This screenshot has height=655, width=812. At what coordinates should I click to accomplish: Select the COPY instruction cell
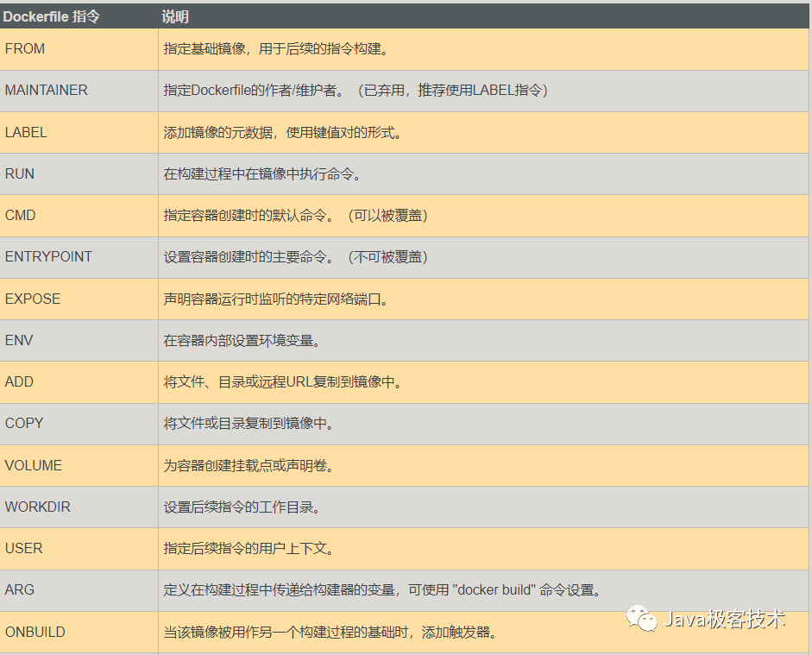pos(79,424)
